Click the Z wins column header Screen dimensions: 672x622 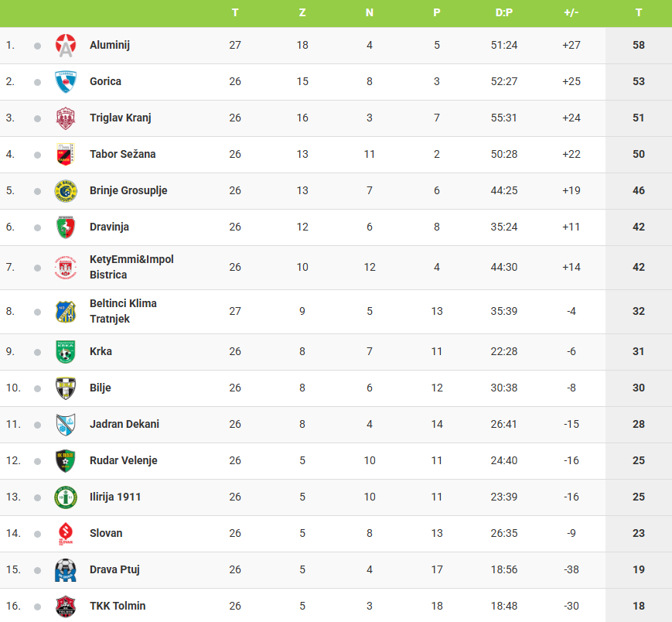coord(302,13)
